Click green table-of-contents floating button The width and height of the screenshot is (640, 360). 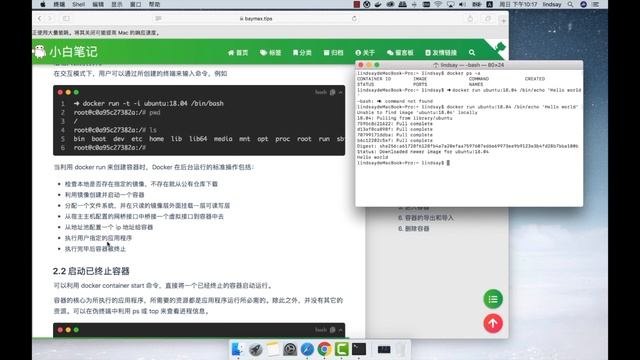coord(493,299)
